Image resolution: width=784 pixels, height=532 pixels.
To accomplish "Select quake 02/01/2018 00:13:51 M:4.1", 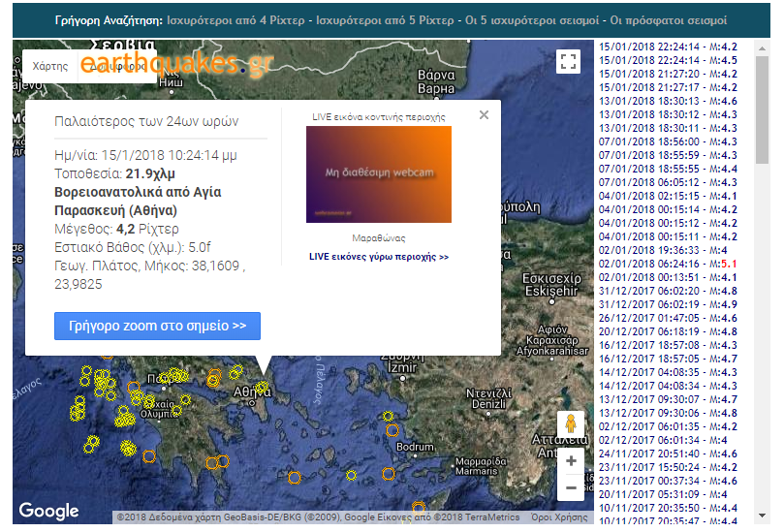I will coord(668,277).
